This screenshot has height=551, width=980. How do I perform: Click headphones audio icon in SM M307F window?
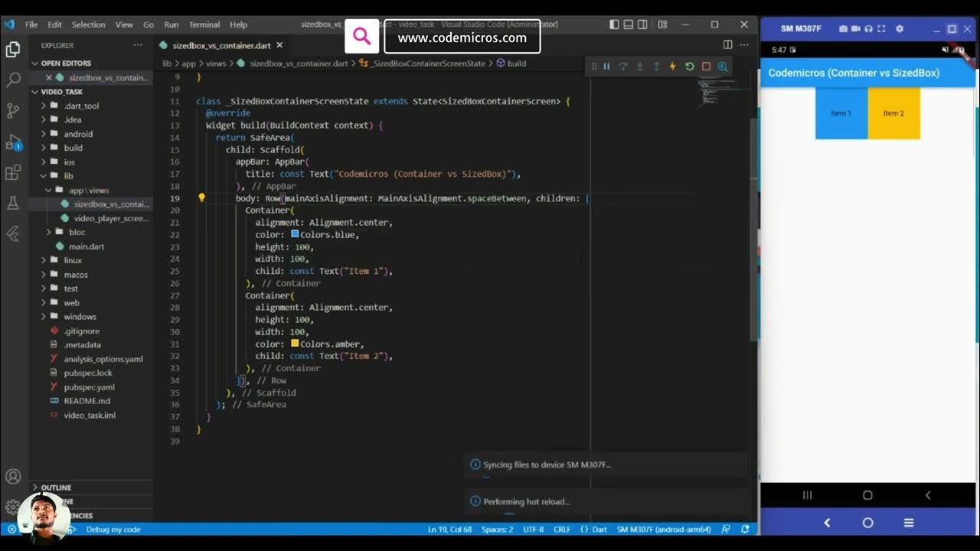tap(868, 29)
